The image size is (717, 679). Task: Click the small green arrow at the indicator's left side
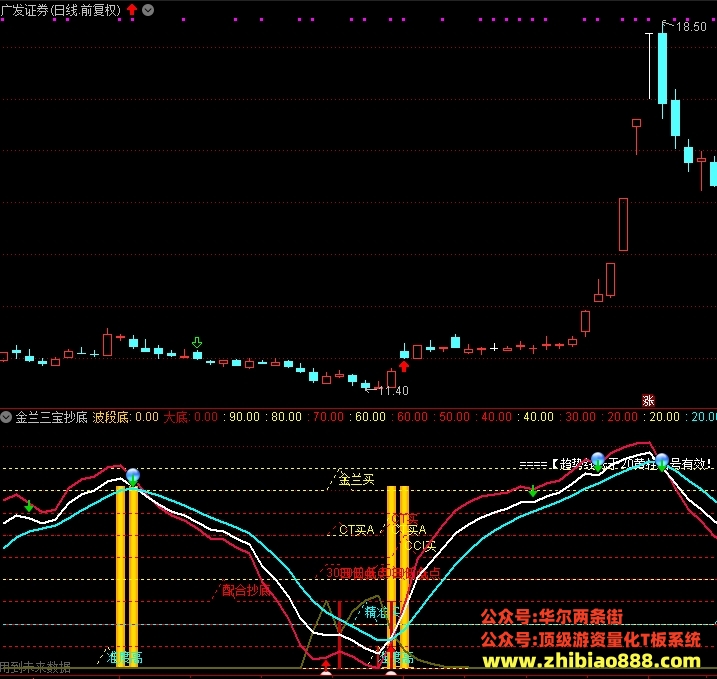click(x=29, y=506)
